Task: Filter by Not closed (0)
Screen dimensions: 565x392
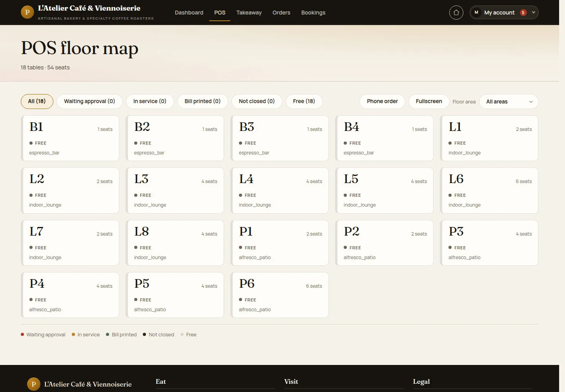Action: click(x=257, y=101)
